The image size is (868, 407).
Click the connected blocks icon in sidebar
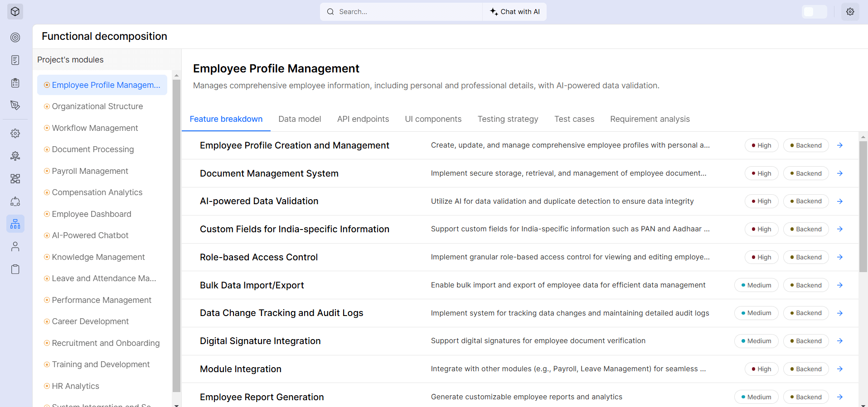click(15, 179)
